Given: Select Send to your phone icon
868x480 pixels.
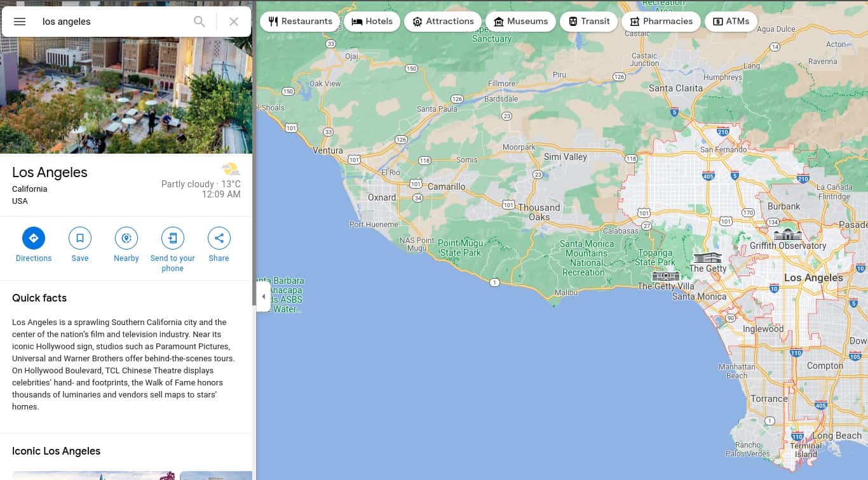Looking at the screenshot, I should (x=172, y=238).
